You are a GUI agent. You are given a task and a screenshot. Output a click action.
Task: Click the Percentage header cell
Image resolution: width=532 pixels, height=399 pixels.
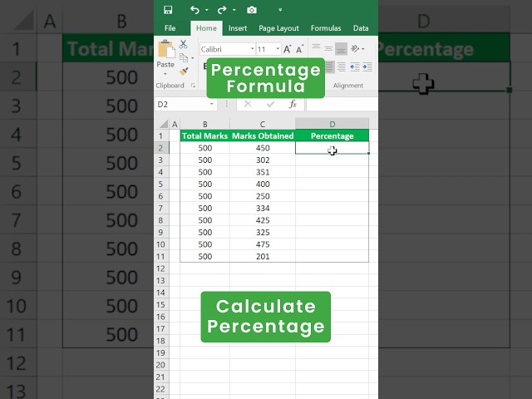point(332,135)
